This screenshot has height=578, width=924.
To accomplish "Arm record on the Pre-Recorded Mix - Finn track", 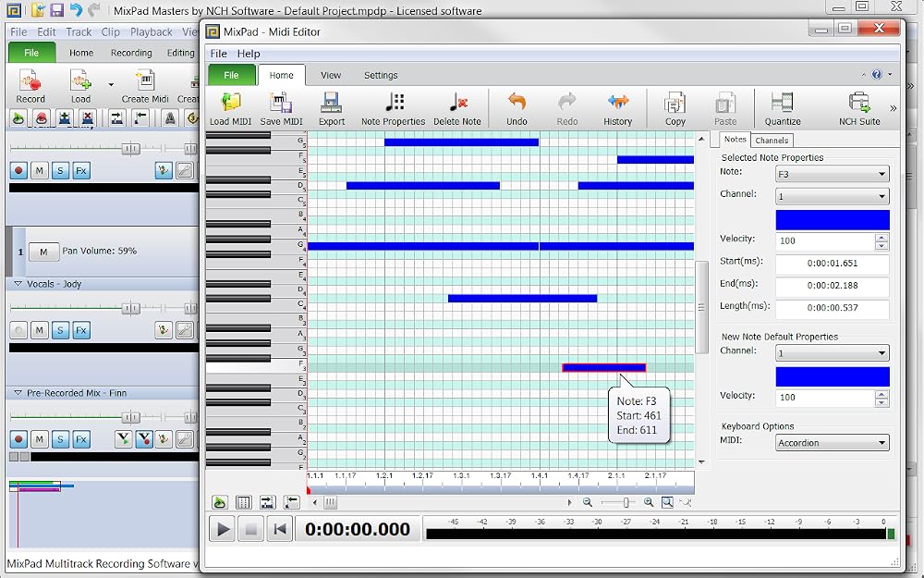I will [18, 439].
